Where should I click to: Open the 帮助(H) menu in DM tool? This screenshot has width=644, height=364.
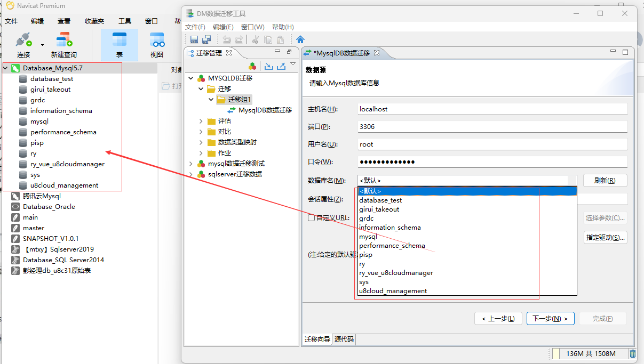click(x=283, y=27)
